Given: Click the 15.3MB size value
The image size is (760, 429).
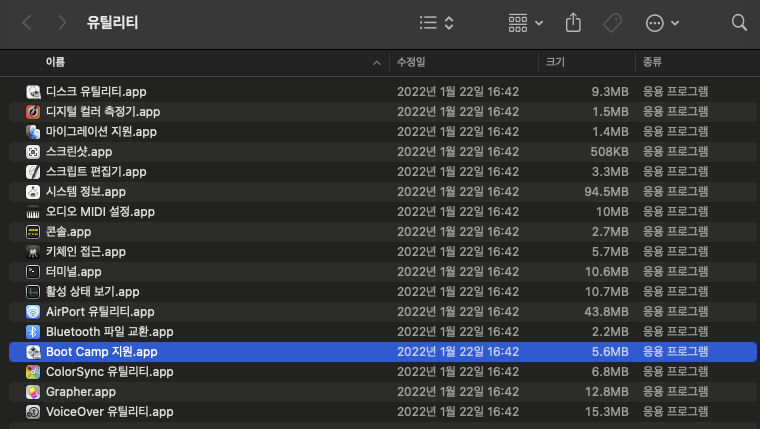Looking at the screenshot, I should click(x=607, y=412).
